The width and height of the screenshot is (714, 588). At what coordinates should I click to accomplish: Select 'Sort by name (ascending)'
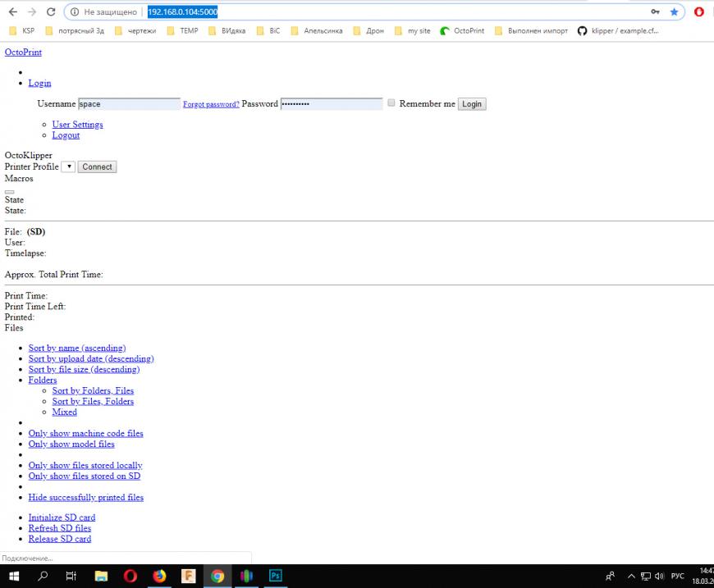(77, 348)
